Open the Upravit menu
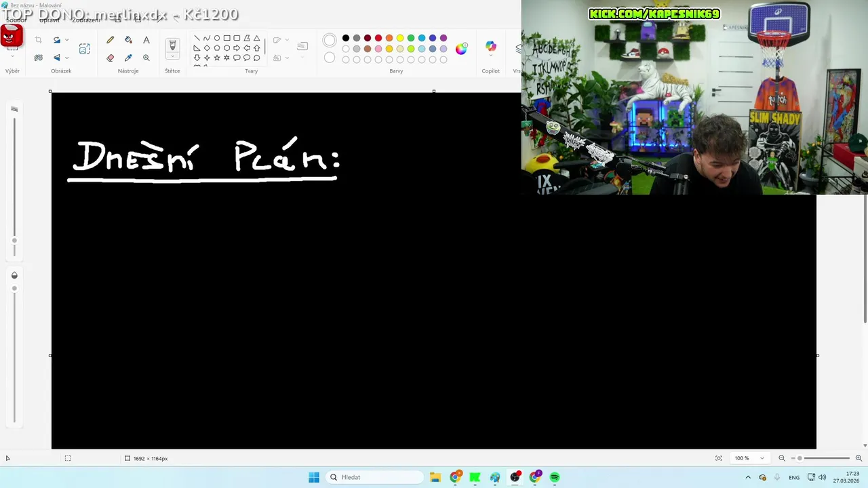 coord(50,20)
